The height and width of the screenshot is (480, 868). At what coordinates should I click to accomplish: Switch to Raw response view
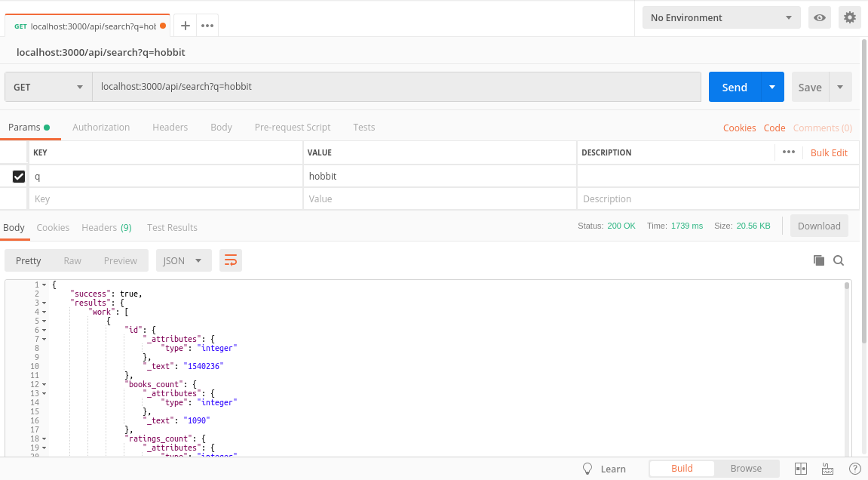tap(72, 260)
